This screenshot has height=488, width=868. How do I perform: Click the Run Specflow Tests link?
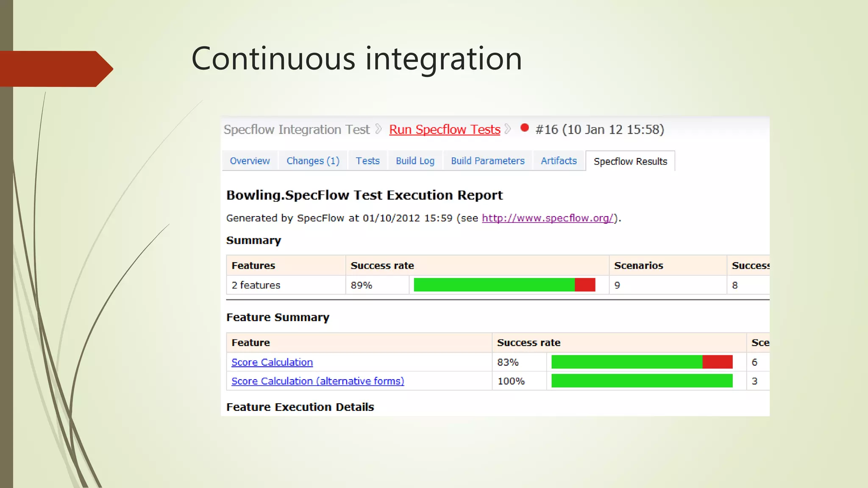[445, 130]
